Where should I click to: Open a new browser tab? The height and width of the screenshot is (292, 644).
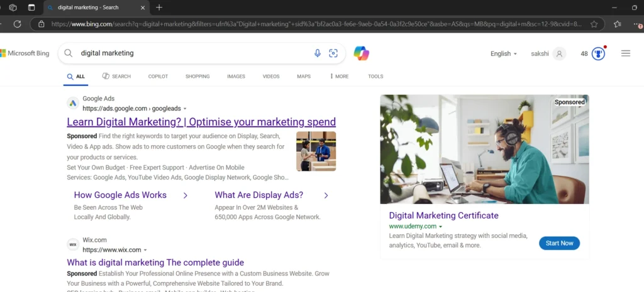tap(159, 8)
